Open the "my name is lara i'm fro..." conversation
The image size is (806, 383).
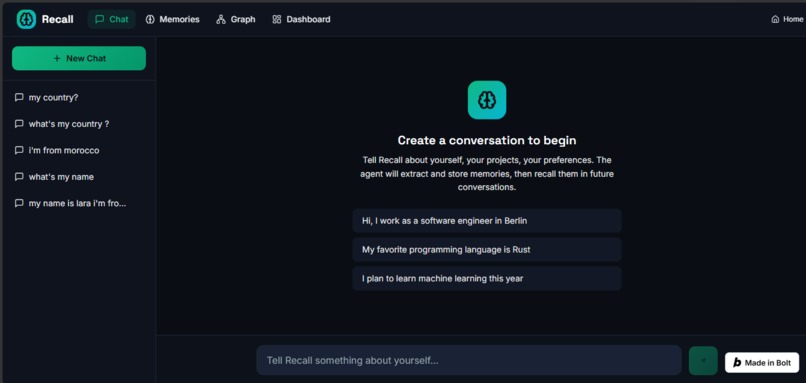(x=79, y=203)
